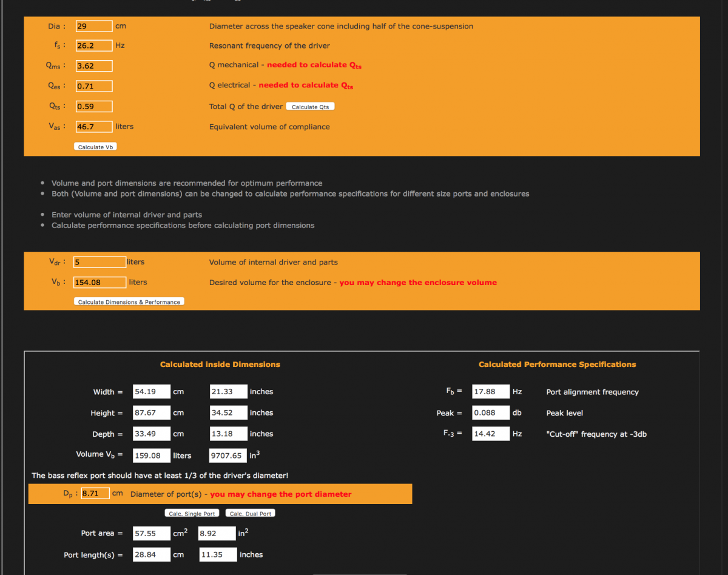Click 'Equivalent volume of compliance' description

click(269, 127)
